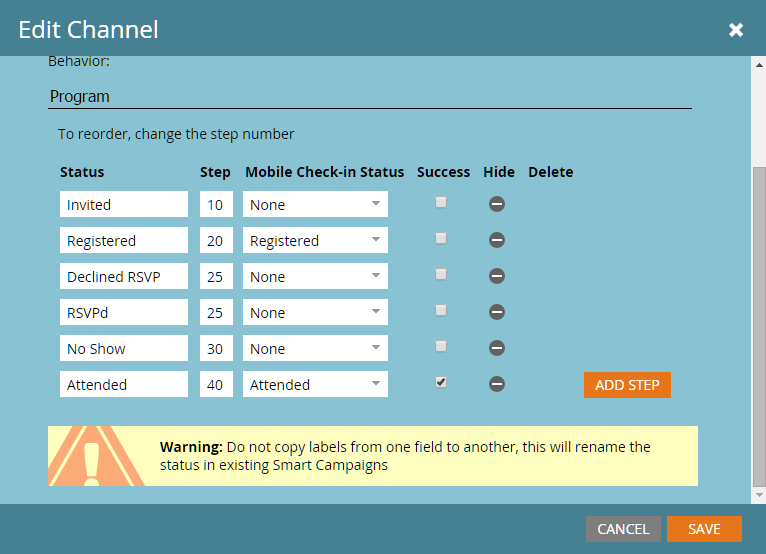Click the vertical scrollbar thumb
766x554 pixels.
tap(759, 326)
